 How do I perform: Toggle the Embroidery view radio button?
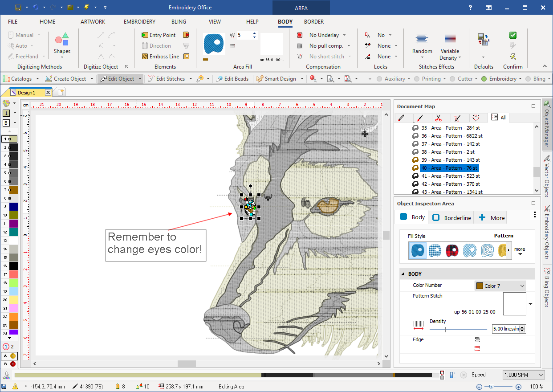click(x=484, y=79)
